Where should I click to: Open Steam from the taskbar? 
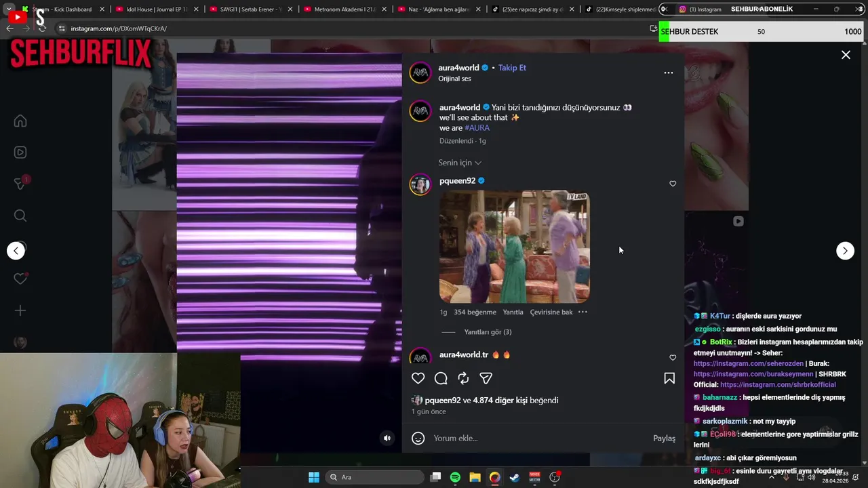click(x=515, y=477)
